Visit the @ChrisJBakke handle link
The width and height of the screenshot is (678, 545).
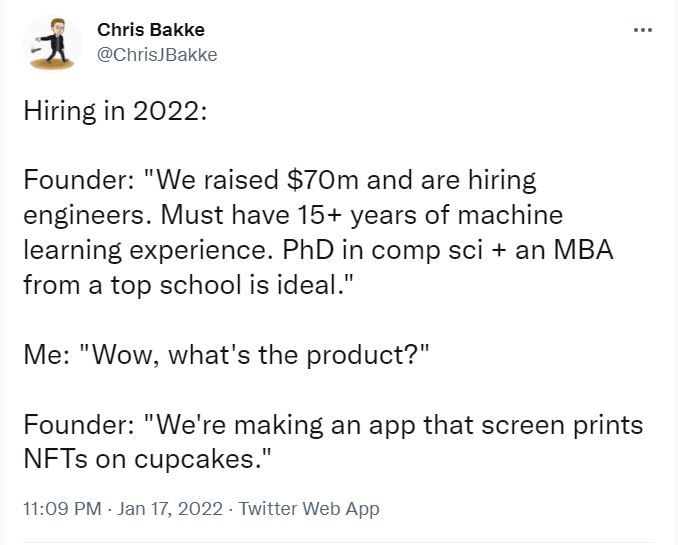coord(157,55)
